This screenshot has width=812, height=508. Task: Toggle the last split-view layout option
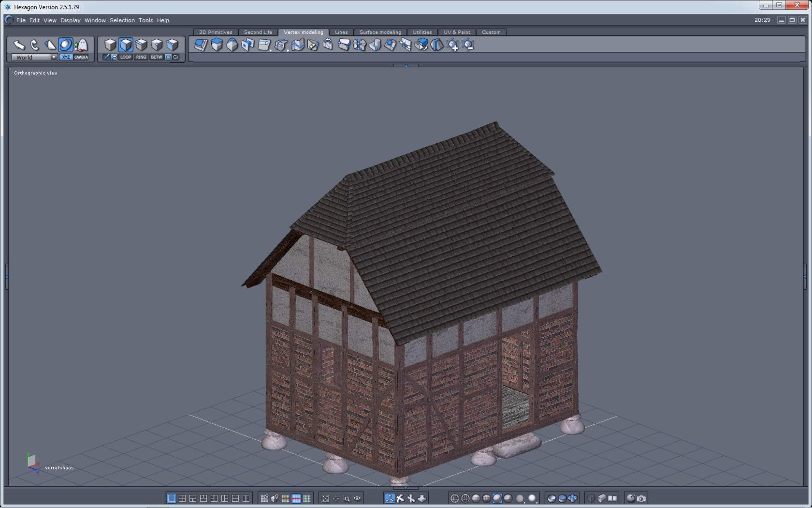coord(246,498)
